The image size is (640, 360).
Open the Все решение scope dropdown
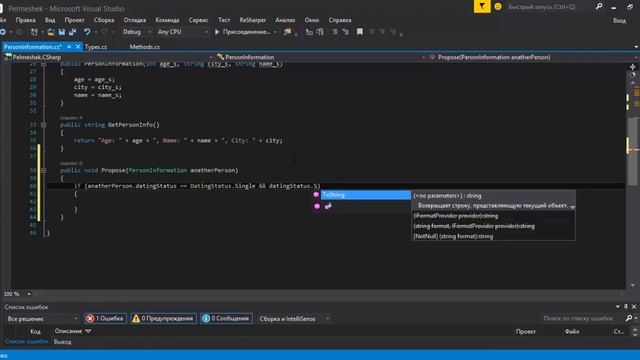pos(42,318)
